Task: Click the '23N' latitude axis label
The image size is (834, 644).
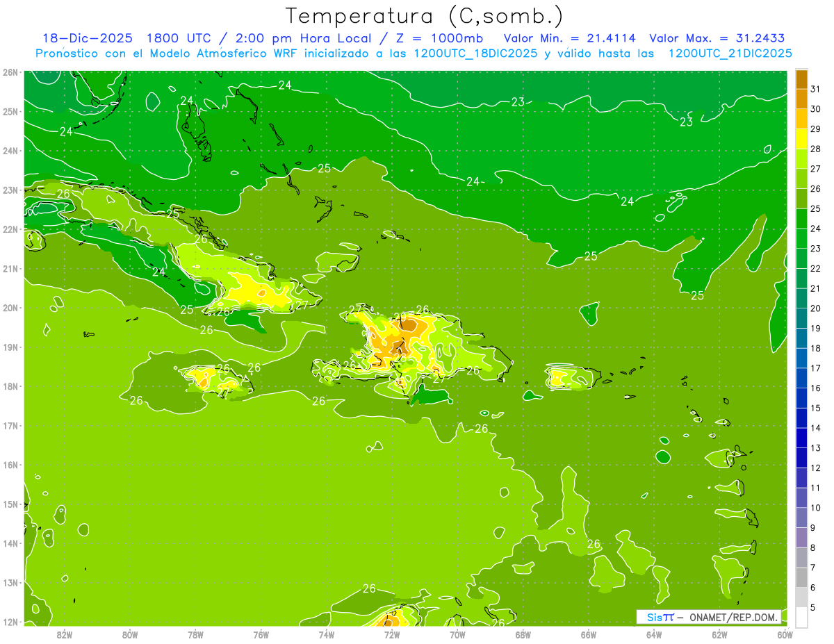Action: tap(10, 190)
